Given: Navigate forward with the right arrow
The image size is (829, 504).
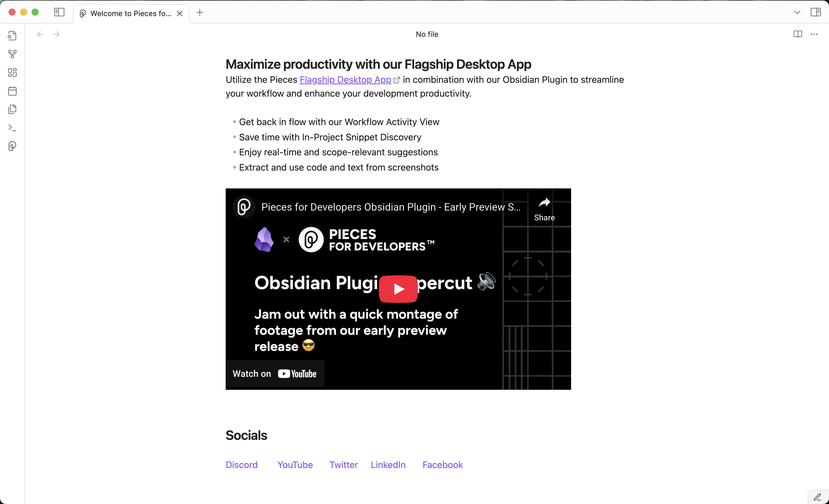Looking at the screenshot, I should click(56, 34).
